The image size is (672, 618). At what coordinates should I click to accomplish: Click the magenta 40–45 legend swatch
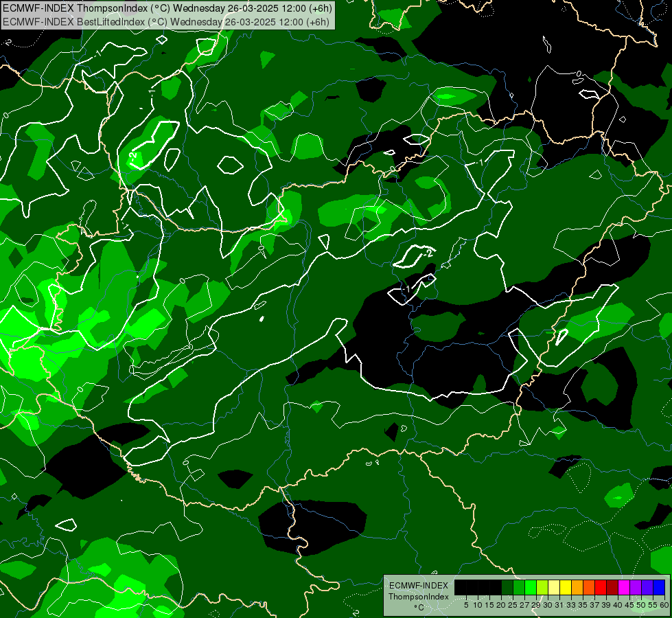click(623, 587)
